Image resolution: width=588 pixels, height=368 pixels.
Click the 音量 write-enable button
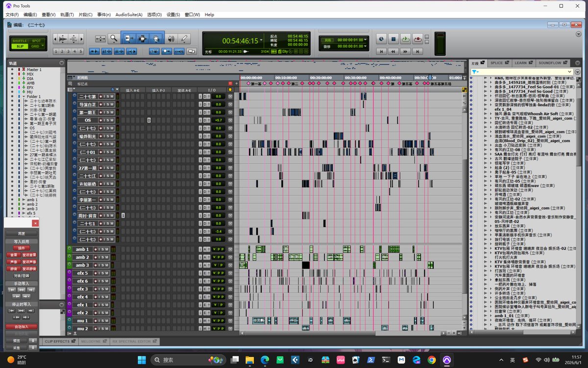[13, 255]
